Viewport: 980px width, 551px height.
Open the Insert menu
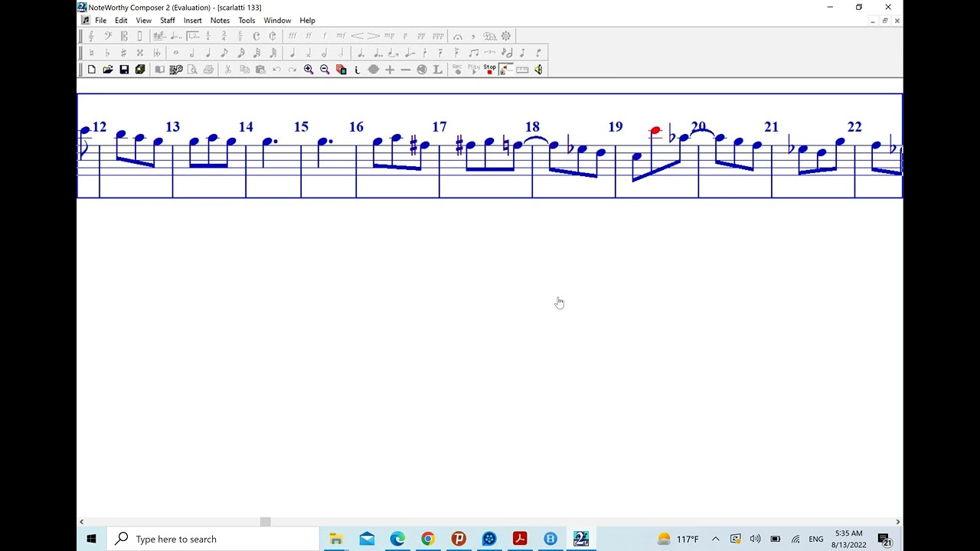coord(193,21)
